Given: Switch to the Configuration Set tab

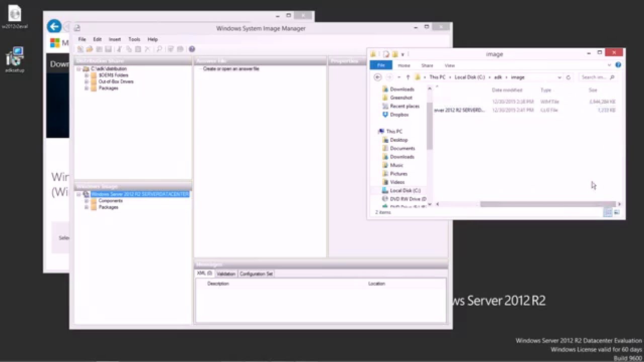Looking at the screenshot, I should tap(256, 274).
